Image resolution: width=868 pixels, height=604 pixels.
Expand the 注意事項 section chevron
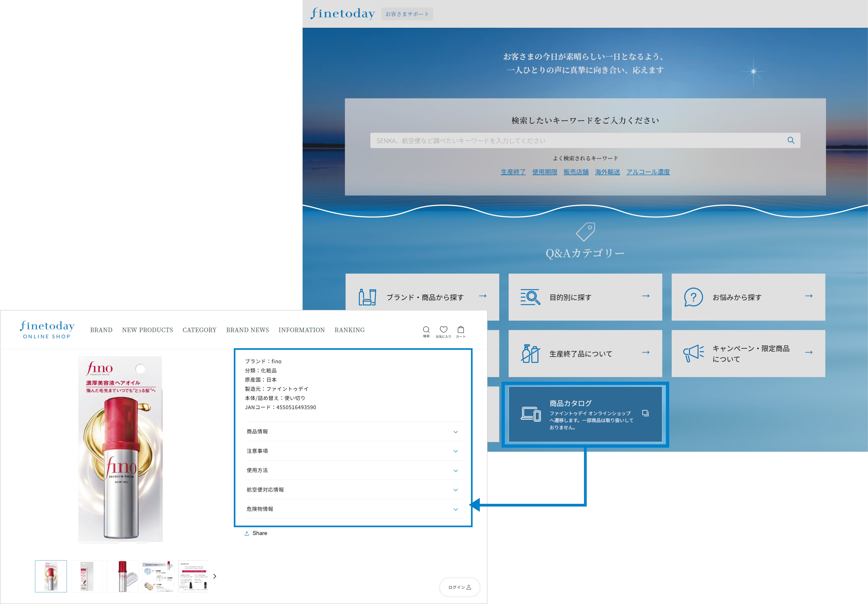[x=456, y=451]
